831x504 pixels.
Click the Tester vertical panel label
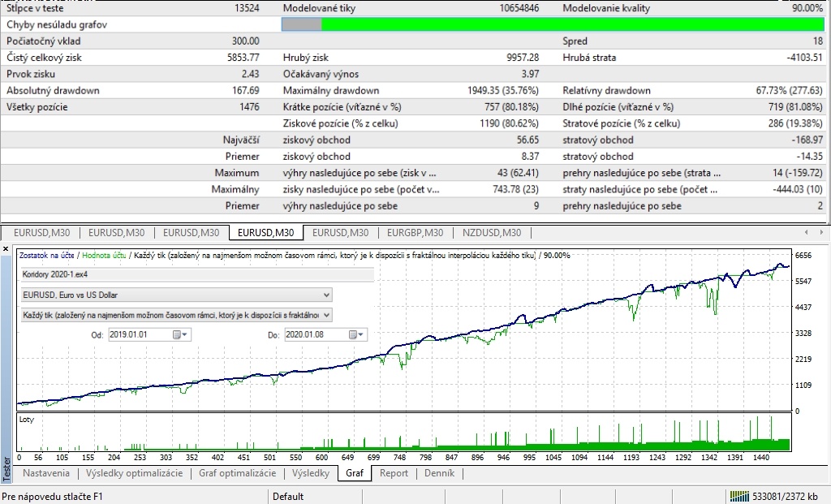coord(6,468)
